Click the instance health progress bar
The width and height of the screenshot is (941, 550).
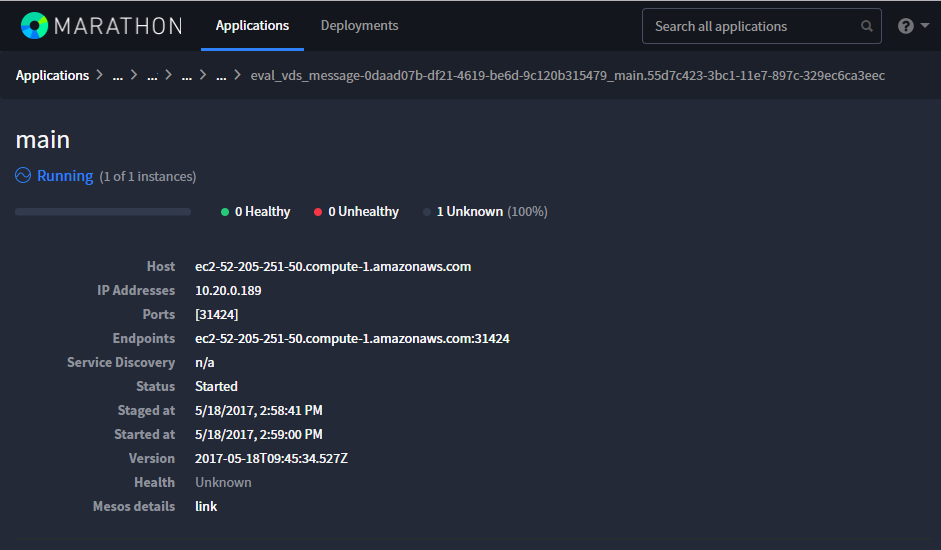(103, 211)
